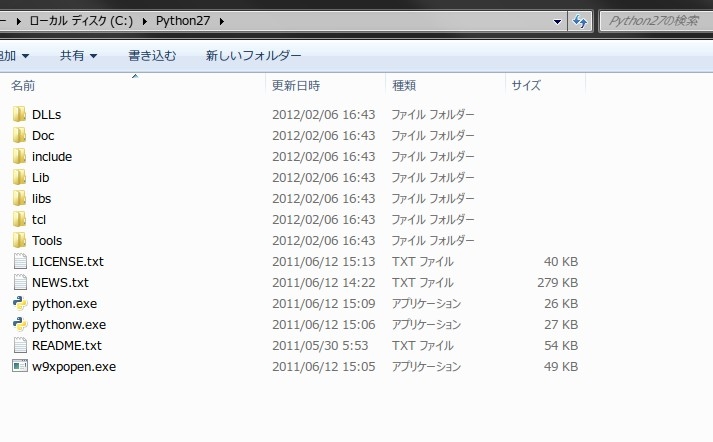This screenshot has height=442, width=713.
Task: Click the README.txt document icon
Action: click(20, 345)
